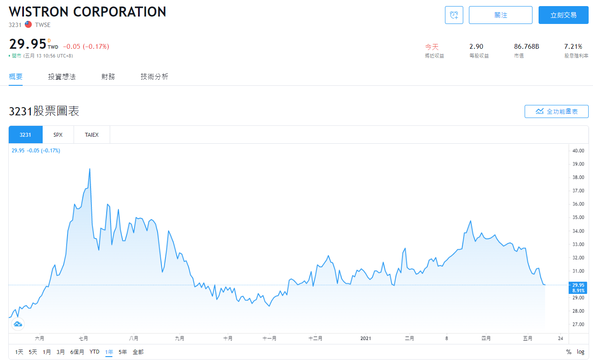
Task: Open the 全功能圖表 full-featured chart
Action: point(556,111)
